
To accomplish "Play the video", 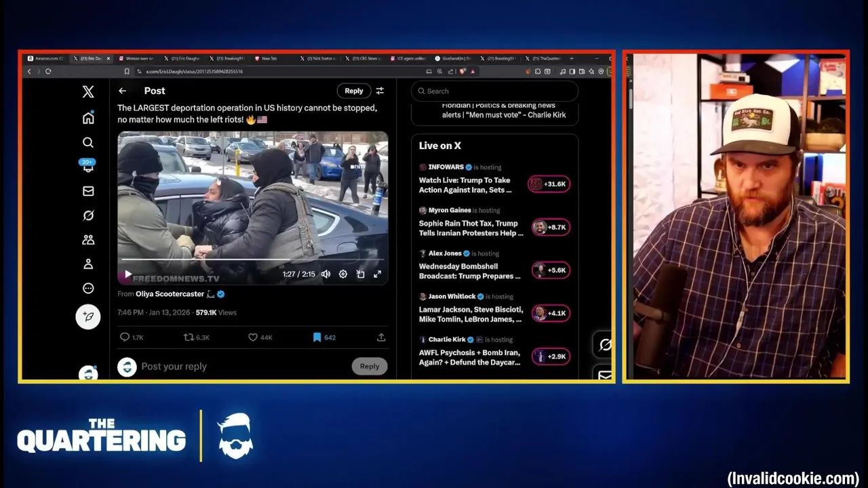I will (x=127, y=274).
